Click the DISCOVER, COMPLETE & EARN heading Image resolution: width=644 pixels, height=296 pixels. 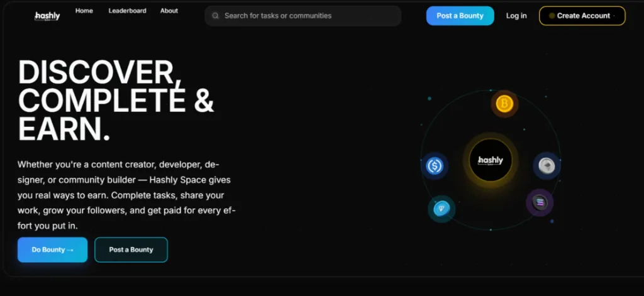click(116, 101)
